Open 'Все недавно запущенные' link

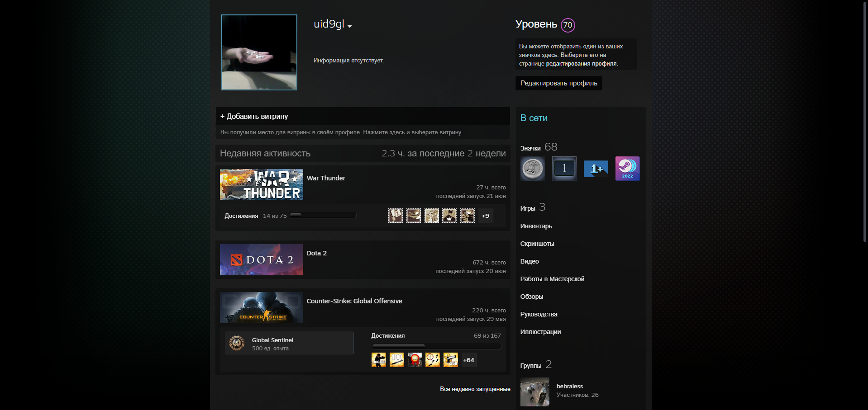click(x=475, y=389)
